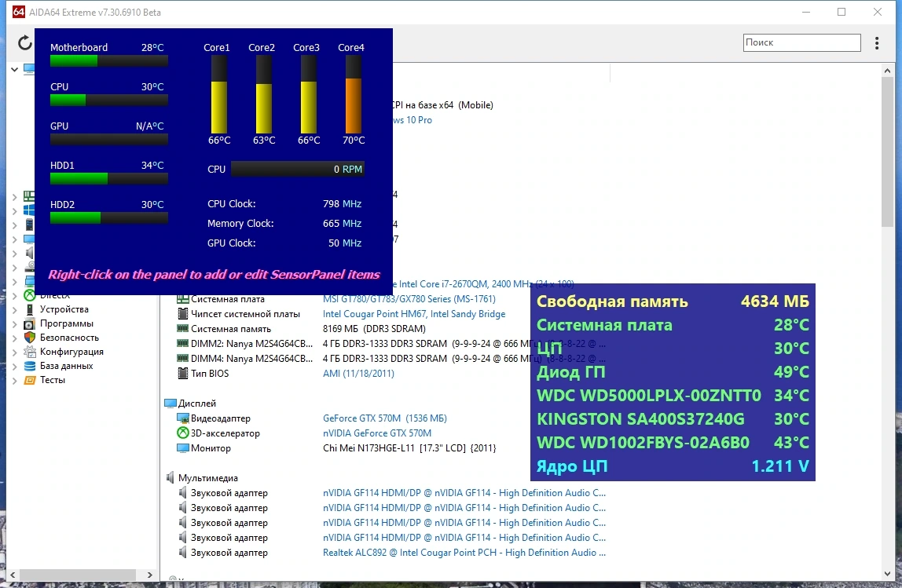The image size is (902, 588).
Task: Click the Дисплей section monitor icon
Action: pos(170,404)
